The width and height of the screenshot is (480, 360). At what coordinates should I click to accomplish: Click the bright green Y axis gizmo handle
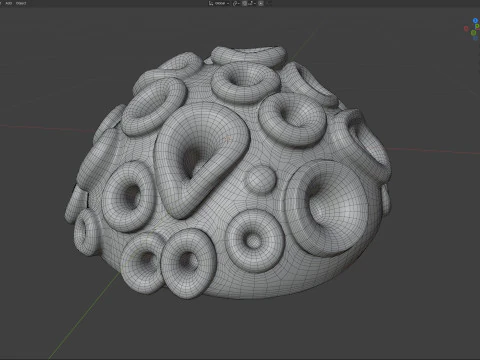[x=477, y=26]
